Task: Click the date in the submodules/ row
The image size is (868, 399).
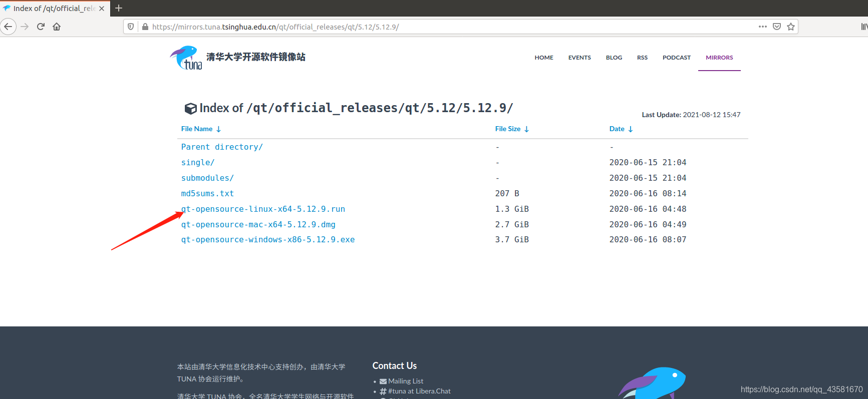Action: pos(648,178)
